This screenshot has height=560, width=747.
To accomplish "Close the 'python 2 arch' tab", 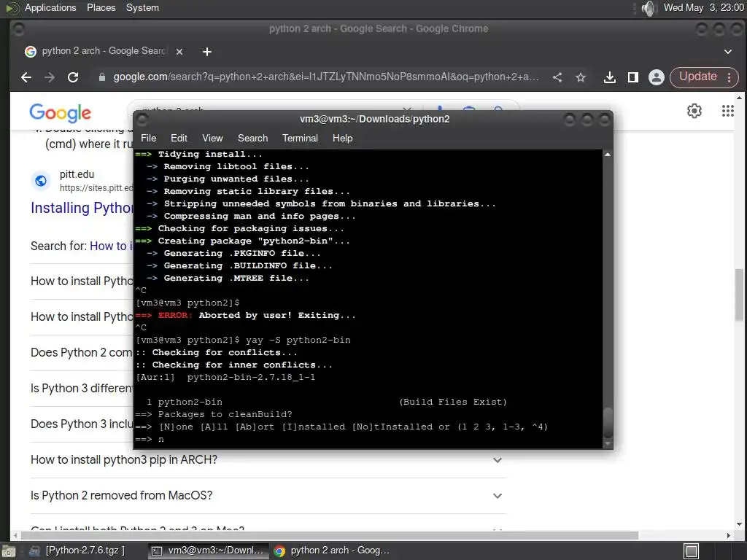I will (179, 52).
